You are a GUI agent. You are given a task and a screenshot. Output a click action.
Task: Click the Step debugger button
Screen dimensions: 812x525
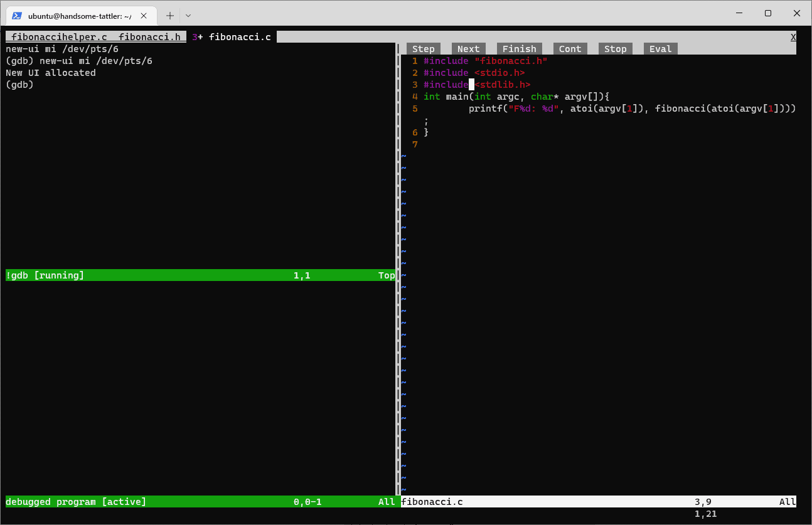coord(423,48)
